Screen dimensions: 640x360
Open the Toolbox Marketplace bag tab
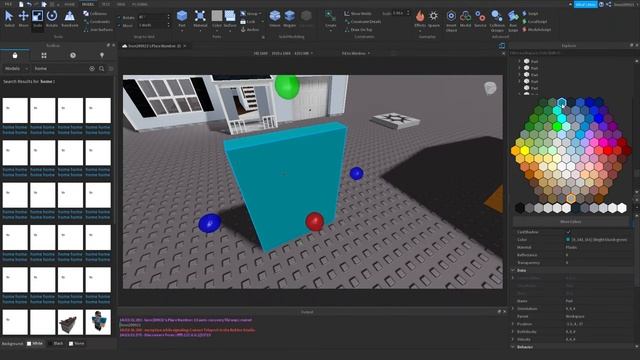point(15,55)
